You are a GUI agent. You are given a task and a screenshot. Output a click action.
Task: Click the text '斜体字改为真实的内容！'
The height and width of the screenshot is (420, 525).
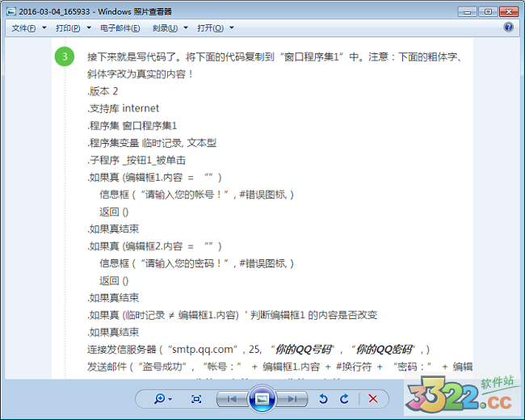coord(141,74)
